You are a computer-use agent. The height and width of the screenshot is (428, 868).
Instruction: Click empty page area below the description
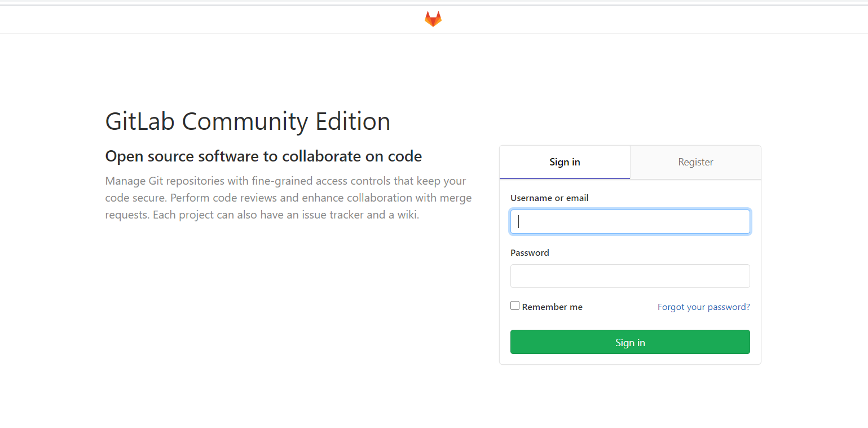(282, 311)
